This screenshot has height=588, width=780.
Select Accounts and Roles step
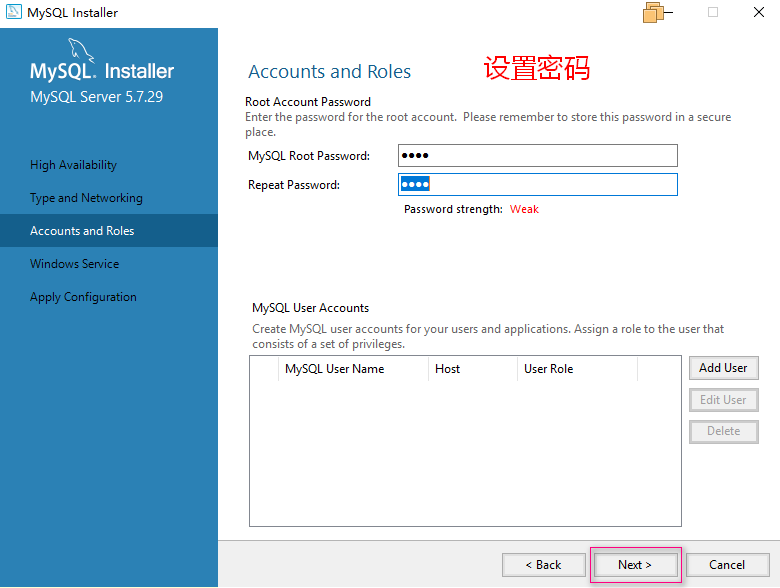109,231
